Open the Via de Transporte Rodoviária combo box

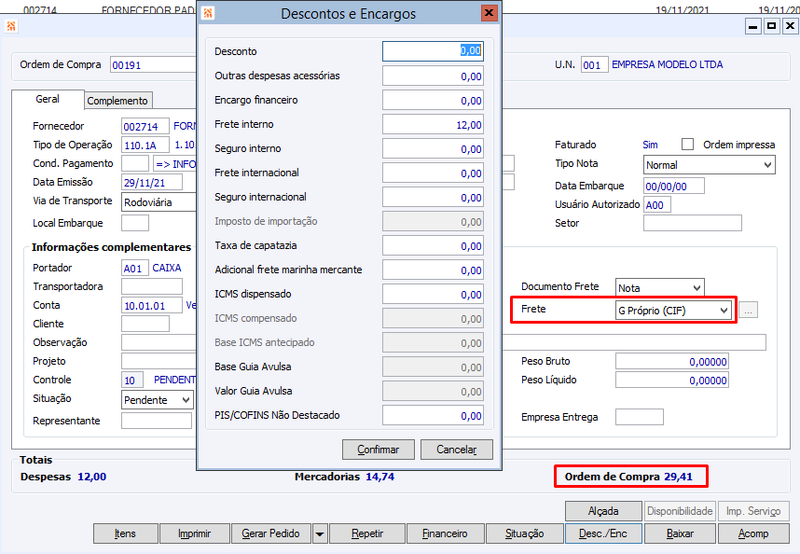(159, 203)
